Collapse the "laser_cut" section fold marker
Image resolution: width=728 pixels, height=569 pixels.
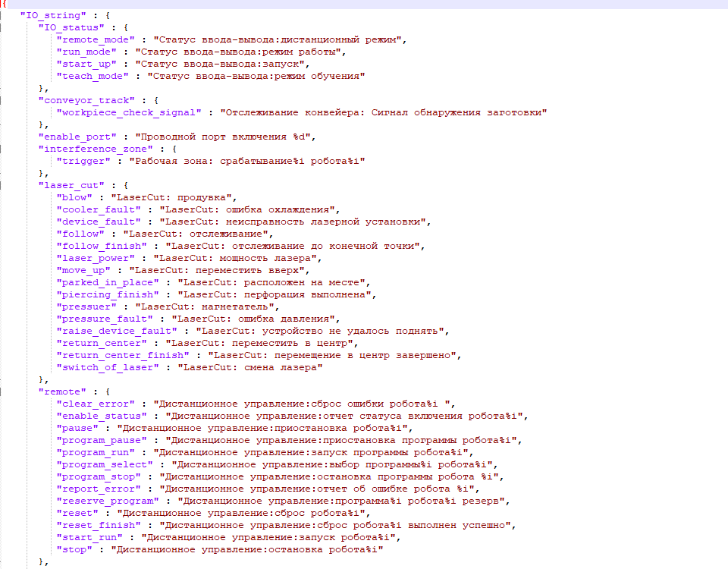[2, 185]
